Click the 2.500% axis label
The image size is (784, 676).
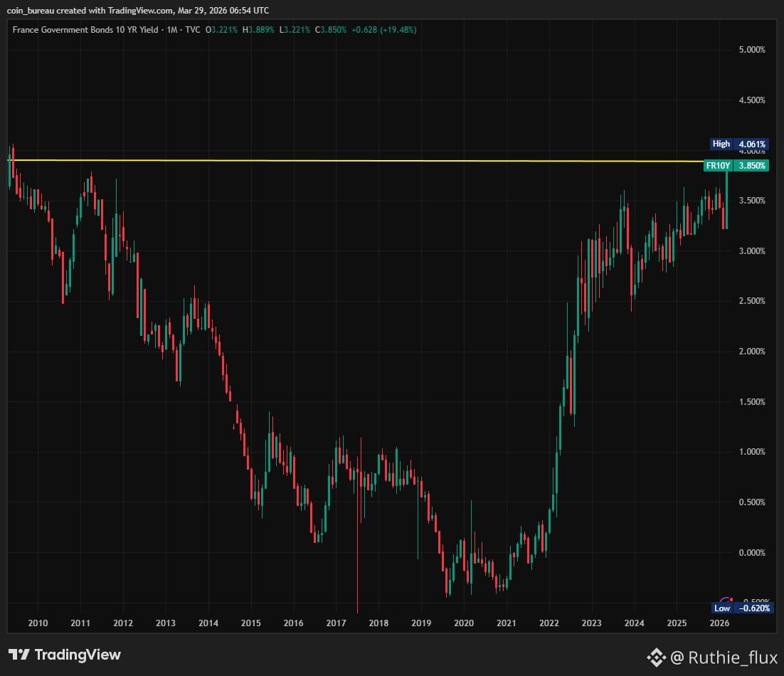tap(752, 300)
